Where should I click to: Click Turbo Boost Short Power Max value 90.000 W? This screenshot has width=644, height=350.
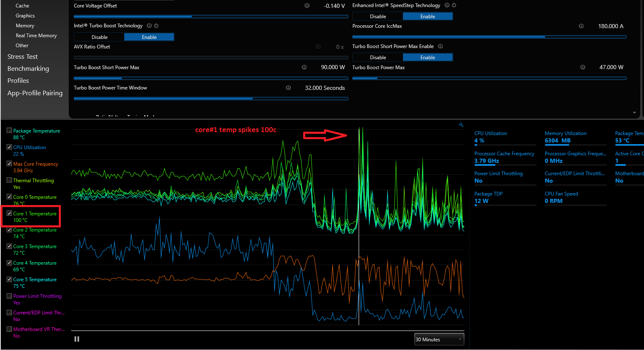[x=333, y=67]
